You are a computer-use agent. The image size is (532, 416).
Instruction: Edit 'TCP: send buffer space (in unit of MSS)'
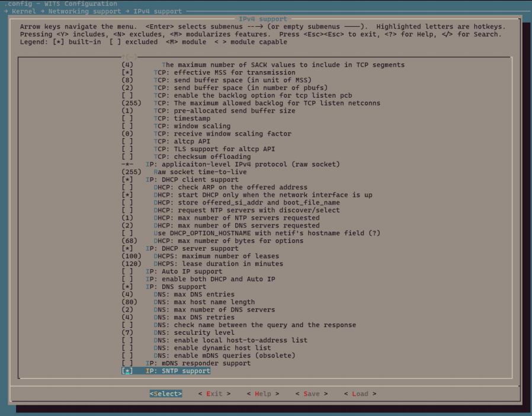[216, 80]
